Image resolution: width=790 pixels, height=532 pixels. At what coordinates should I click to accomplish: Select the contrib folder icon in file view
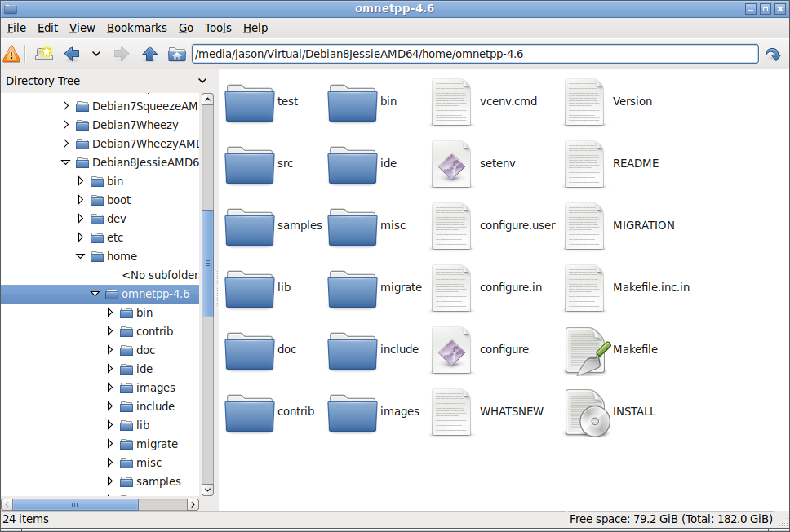coord(250,413)
